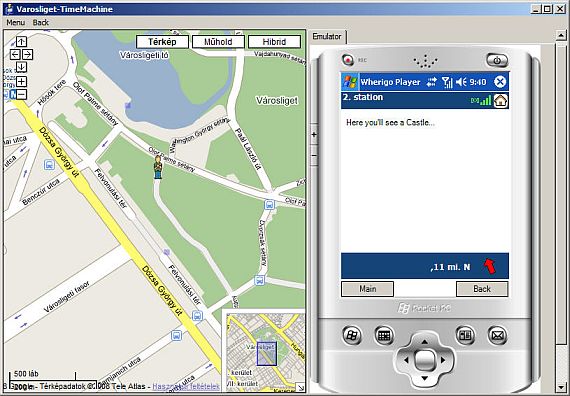
Task: Click the D-pad right arrow
Action: pos(443,360)
